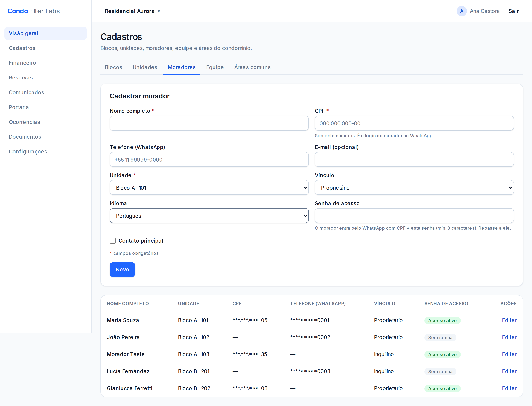Open Configurações in the sidebar
This screenshot has width=532, height=406.
point(28,152)
